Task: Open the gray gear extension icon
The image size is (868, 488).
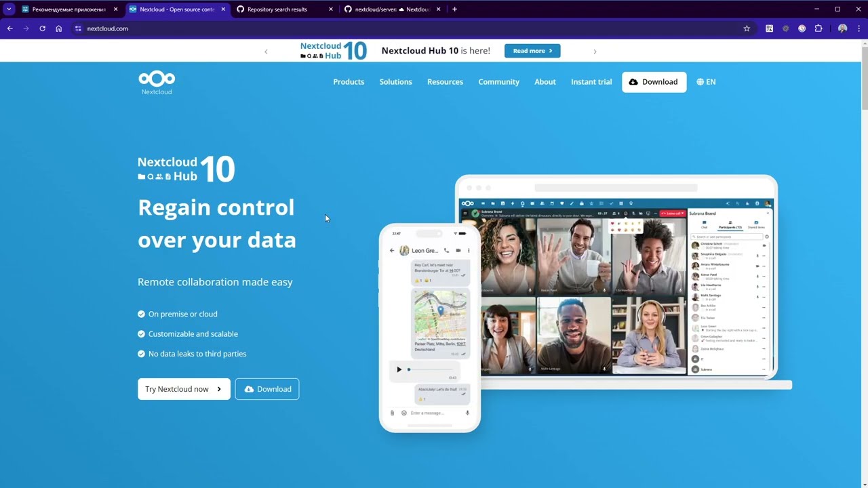Action: 786,28
